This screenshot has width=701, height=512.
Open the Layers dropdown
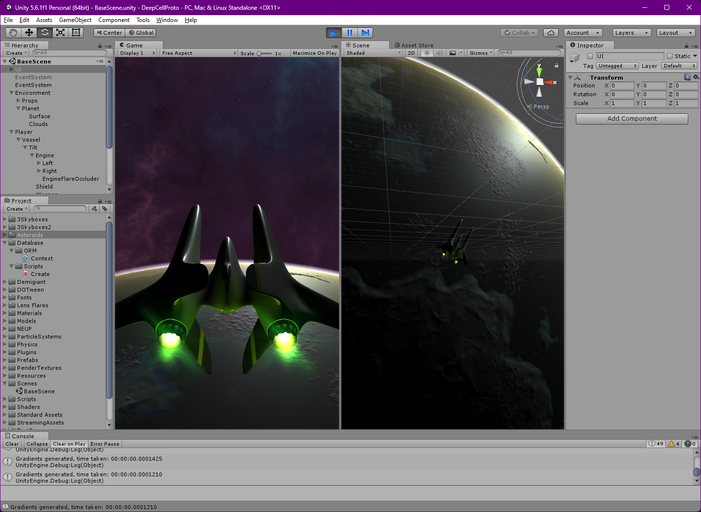coord(631,32)
